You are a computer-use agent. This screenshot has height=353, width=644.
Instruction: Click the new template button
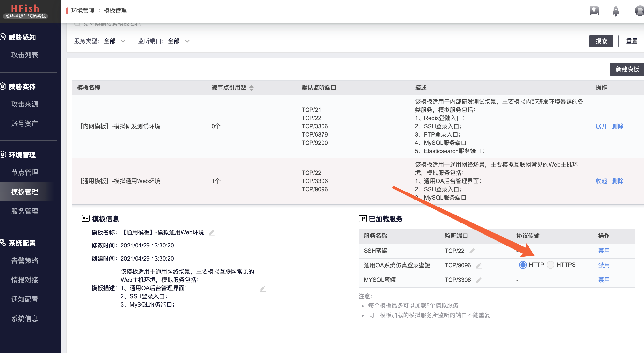[627, 69]
